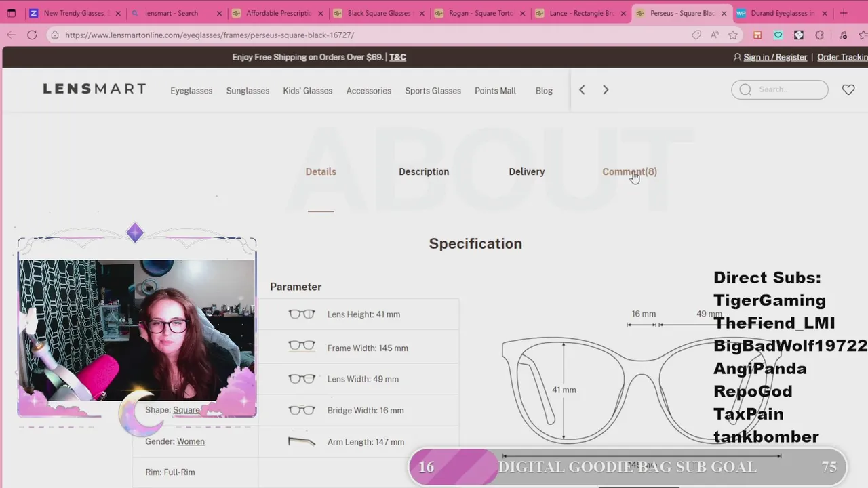Close the Black Square Glasses tab
Screen dimensions: 868x488
(x=420, y=13)
